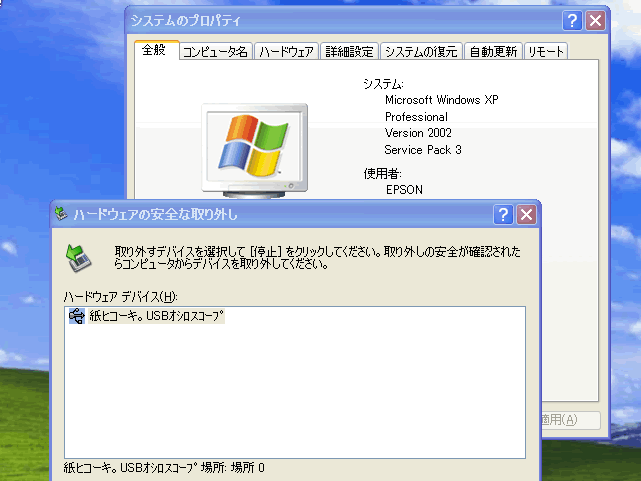Show the リモート tab

tap(546, 52)
